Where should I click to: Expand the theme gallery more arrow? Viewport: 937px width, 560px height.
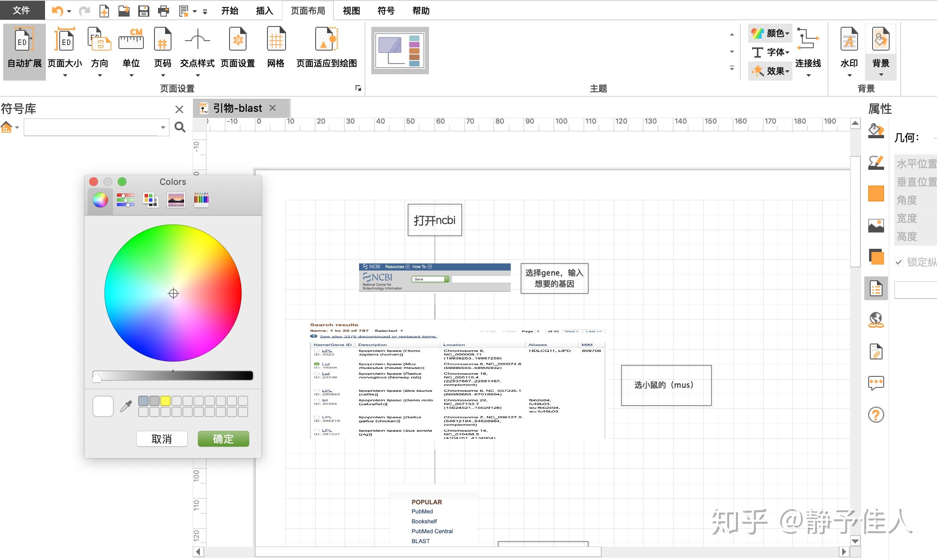[x=732, y=68]
